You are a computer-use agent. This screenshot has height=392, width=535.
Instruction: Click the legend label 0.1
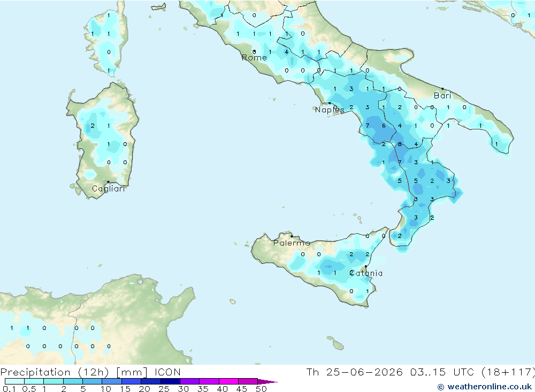(x=9, y=389)
